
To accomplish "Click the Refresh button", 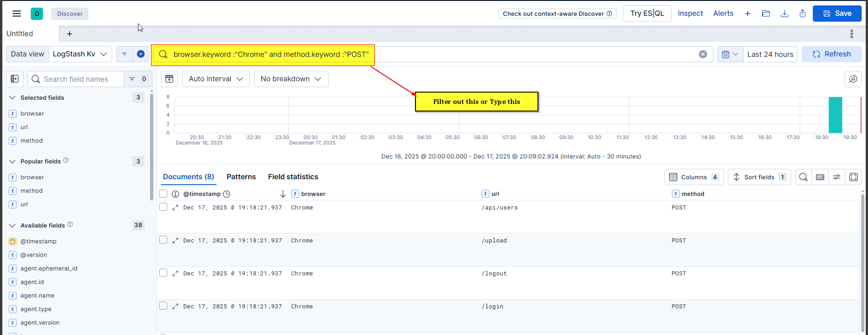I will tap(831, 54).
